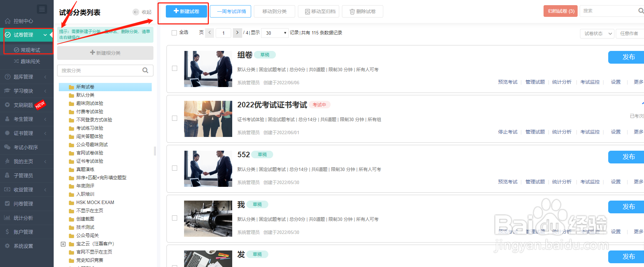Click 统计分析 for 2022优考试证书考试
The image size is (644, 267).
(x=562, y=132)
